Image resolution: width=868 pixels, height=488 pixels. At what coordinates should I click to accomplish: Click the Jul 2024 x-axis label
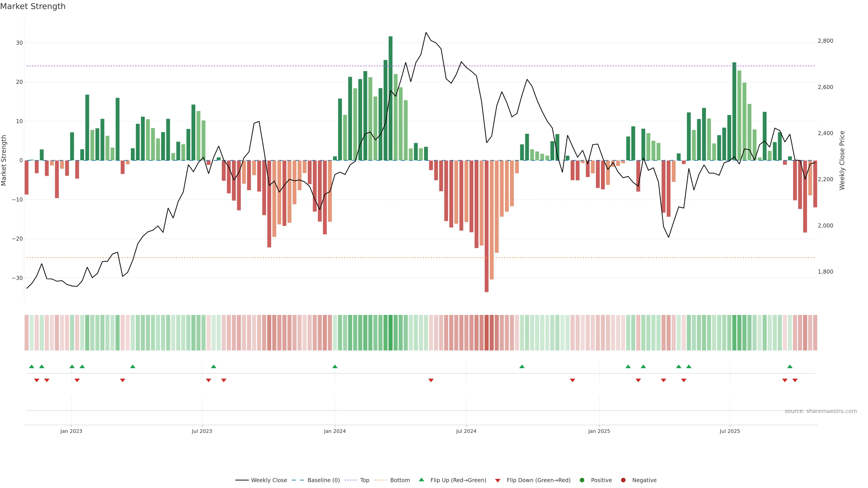click(466, 431)
